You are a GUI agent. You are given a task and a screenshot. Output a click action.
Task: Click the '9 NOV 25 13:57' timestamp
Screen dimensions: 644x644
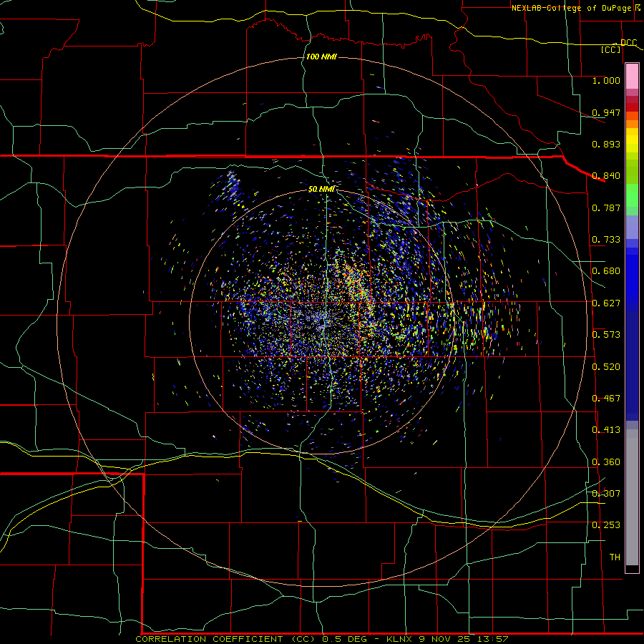pyautogui.click(x=463, y=639)
